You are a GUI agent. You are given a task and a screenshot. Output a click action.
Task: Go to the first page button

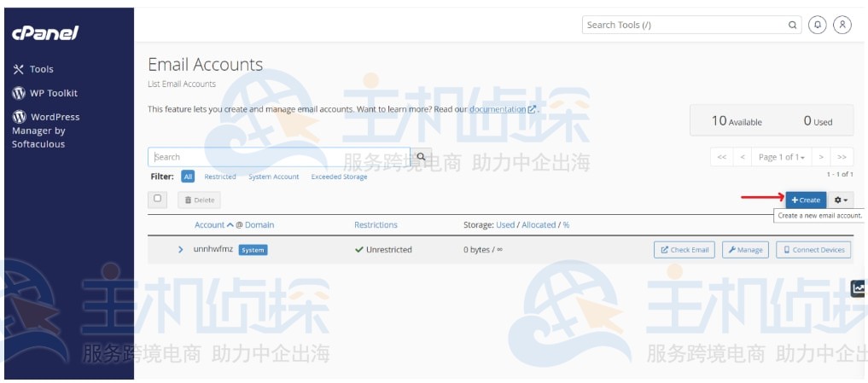721,157
